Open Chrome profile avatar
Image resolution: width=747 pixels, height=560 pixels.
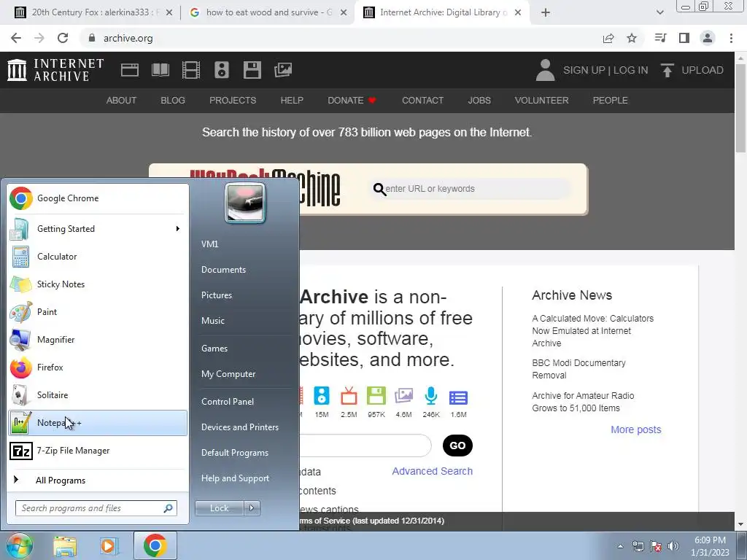708,38
